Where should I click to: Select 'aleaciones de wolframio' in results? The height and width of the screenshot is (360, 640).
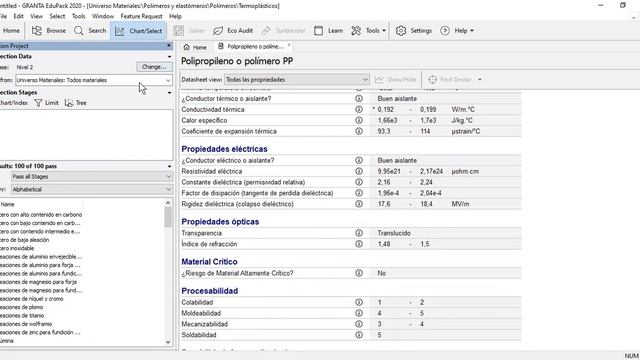(26, 324)
